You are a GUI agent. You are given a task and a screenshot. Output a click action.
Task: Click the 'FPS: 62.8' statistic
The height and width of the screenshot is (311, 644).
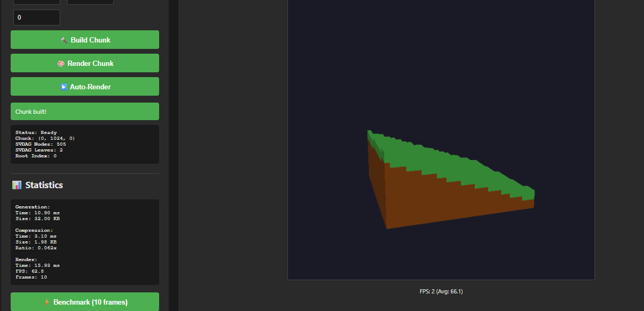[30, 271]
